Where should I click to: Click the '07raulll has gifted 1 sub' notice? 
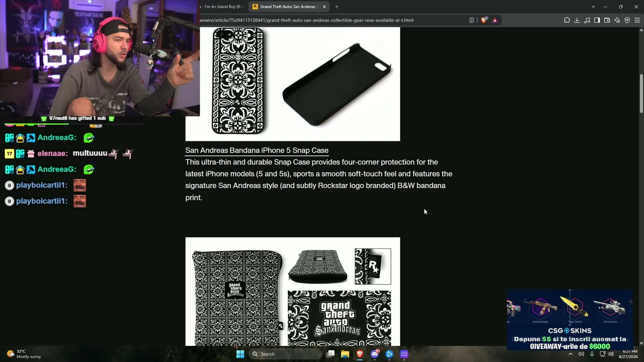point(77,118)
